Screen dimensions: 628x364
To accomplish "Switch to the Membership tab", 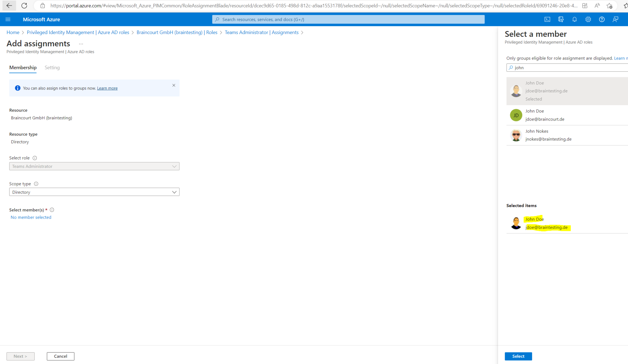I will (x=23, y=67).
